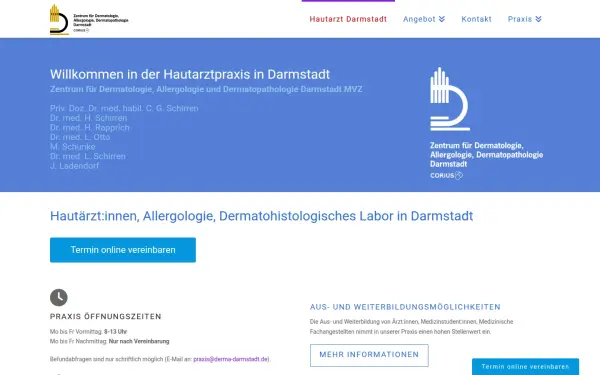Click the practice logo in the header

pos(89,20)
